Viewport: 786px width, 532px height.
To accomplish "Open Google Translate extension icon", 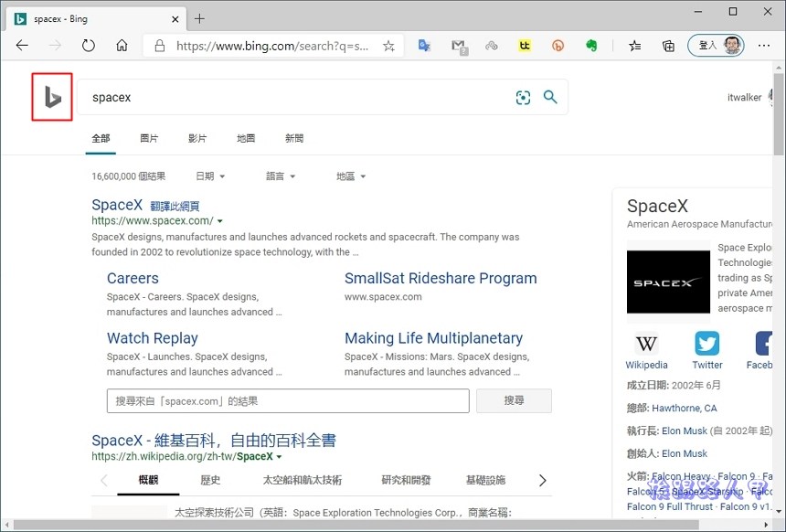I will click(424, 46).
